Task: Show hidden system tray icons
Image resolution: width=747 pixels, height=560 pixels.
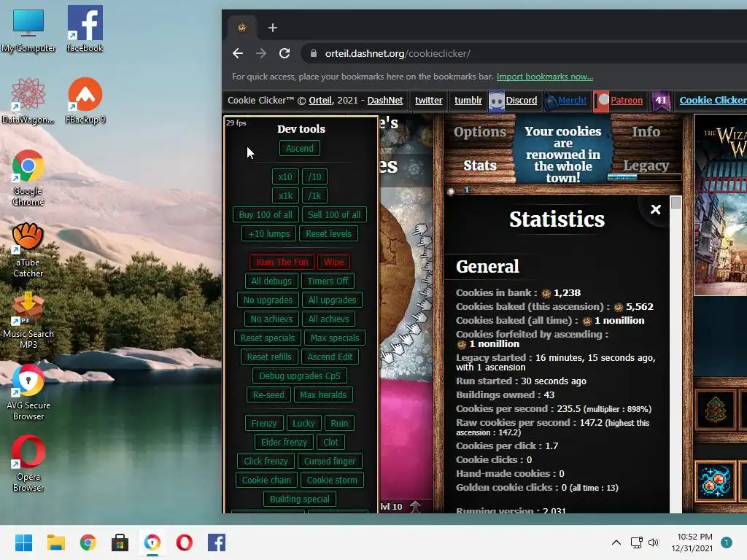Action: click(616, 542)
